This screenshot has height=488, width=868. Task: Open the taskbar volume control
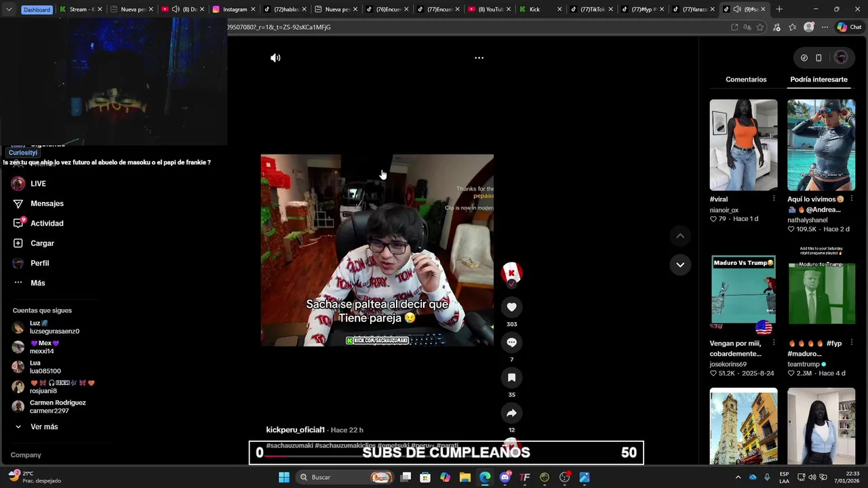(x=812, y=477)
